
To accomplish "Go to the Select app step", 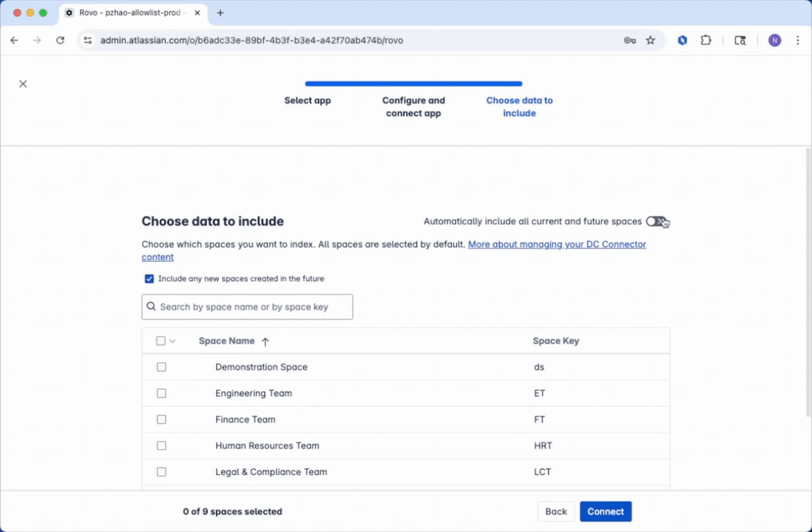I will 308,100.
